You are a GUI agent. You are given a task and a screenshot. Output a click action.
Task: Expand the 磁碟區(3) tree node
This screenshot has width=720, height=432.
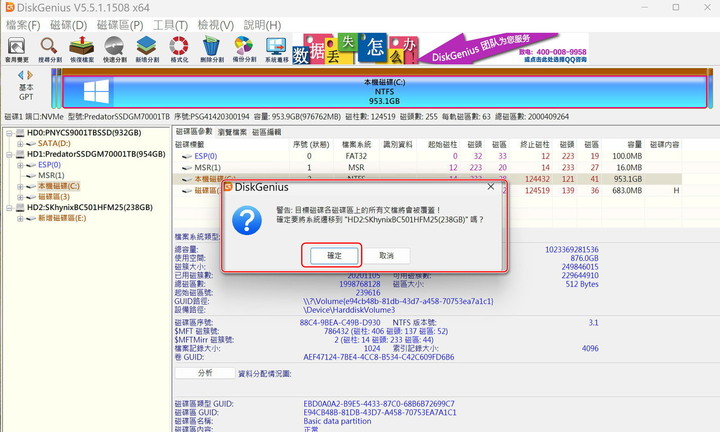[x=20, y=197]
